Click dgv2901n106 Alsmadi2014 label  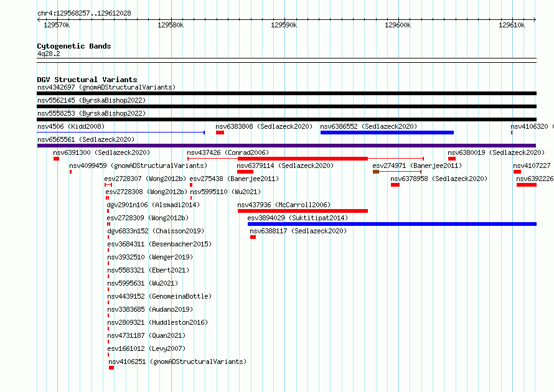[x=153, y=205]
